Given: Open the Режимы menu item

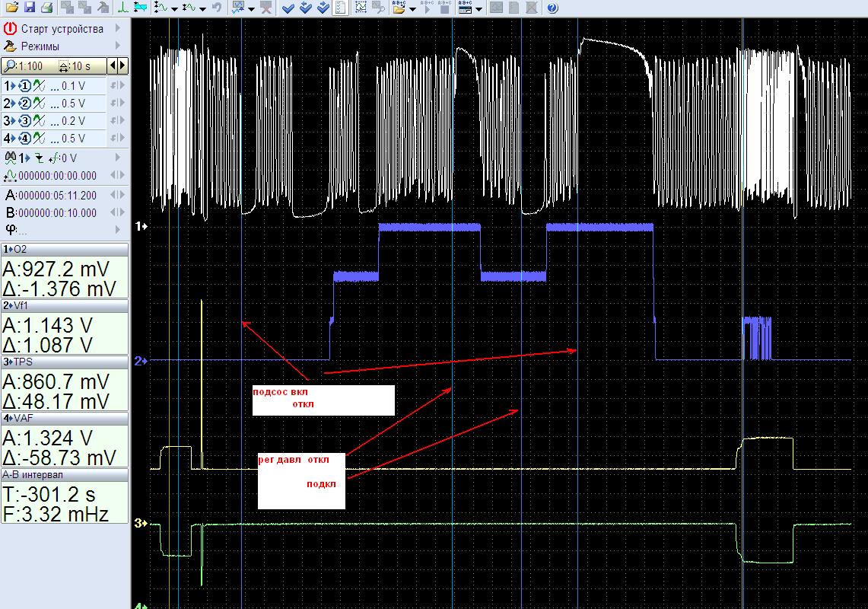Looking at the screenshot, I should tap(40, 46).
